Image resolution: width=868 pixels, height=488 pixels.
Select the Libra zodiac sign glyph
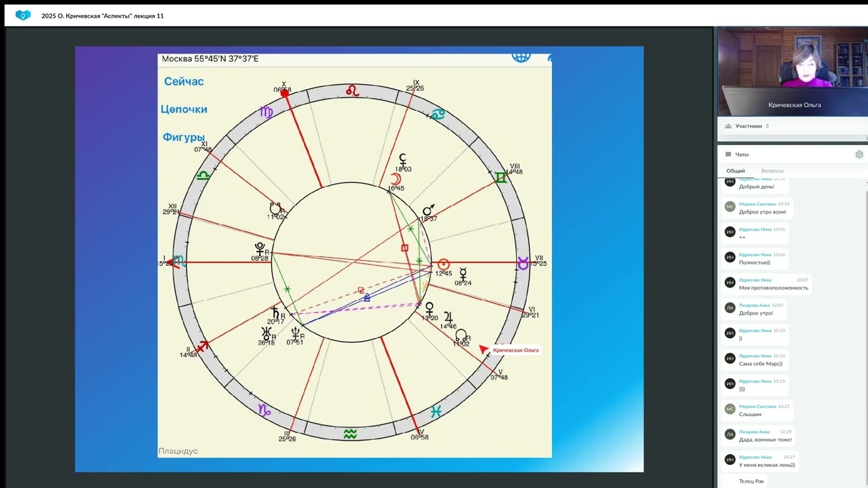click(x=203, y=176)
